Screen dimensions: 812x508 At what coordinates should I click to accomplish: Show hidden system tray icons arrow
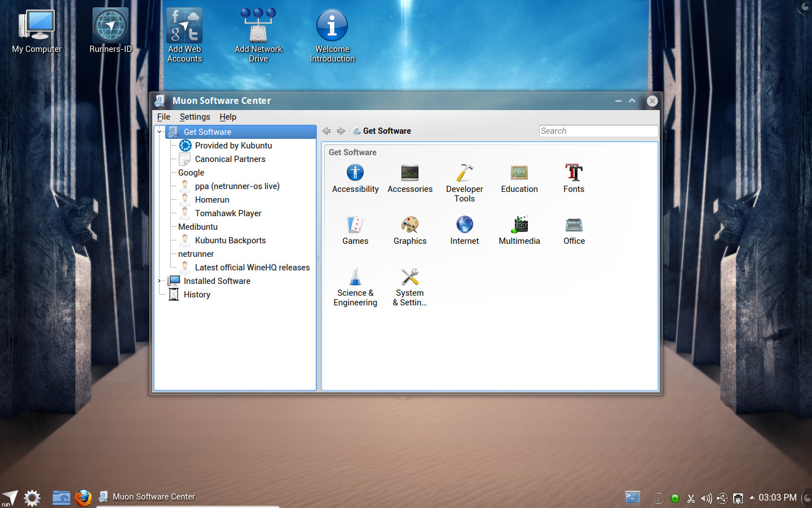pos(752,498)
